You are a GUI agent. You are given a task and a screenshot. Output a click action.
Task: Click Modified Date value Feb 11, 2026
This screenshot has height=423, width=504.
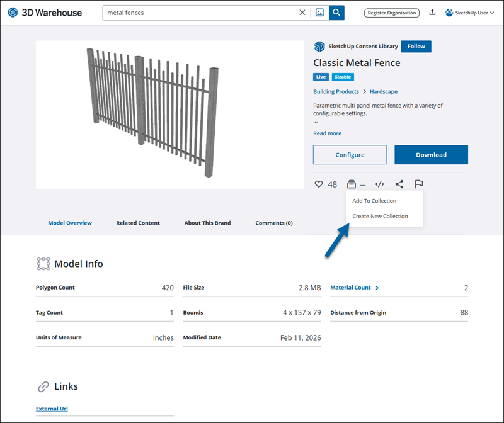click(x=301, y=337)
